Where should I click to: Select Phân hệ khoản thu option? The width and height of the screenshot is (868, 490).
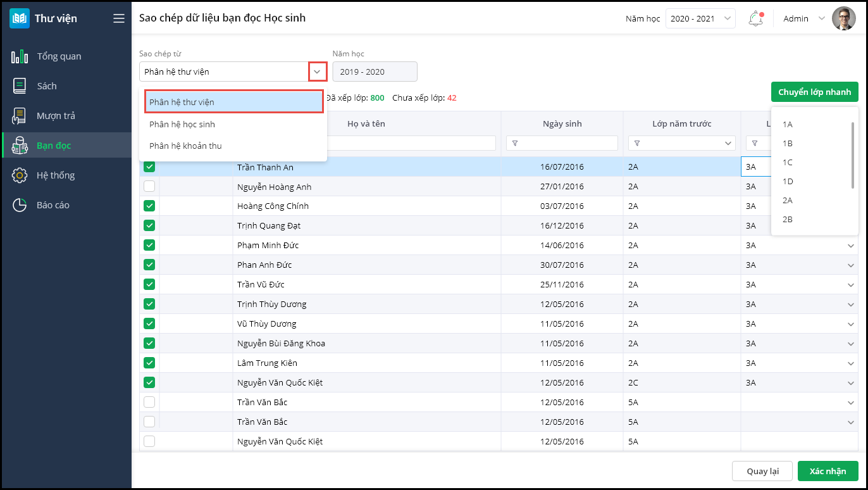185,146
